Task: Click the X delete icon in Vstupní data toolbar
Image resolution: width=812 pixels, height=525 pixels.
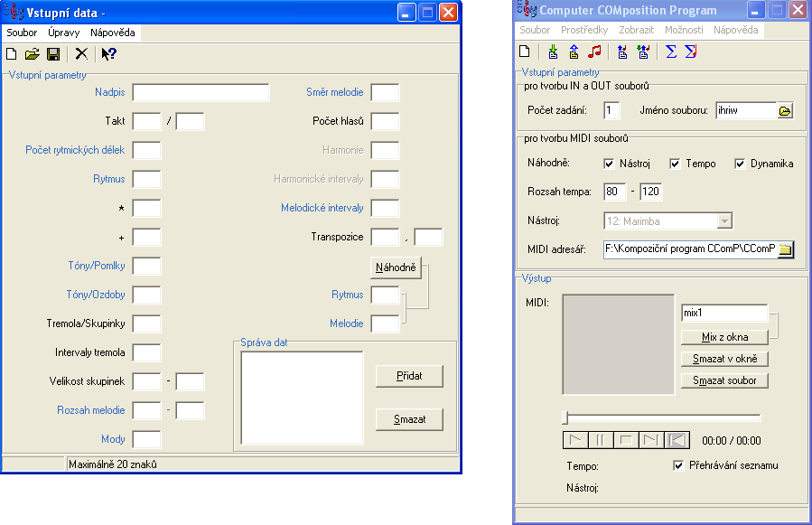Action: 81,54
